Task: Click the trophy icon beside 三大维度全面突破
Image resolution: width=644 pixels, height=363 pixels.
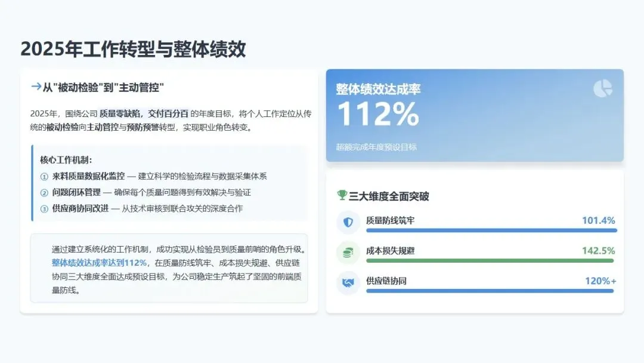Action: (342, 195)
